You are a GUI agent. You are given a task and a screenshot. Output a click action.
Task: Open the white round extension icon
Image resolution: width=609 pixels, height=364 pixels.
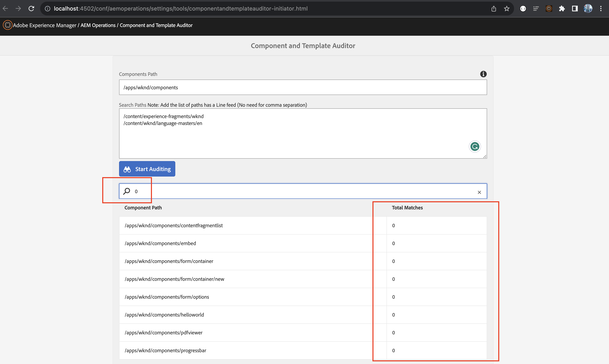coord(523,9)
